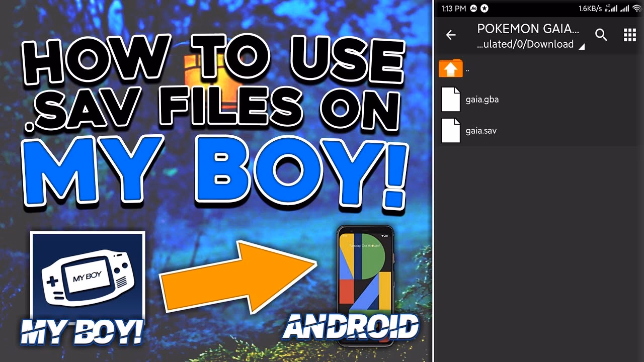Screen dimensions: 644x362
Task: Click the orange parent folder icon
Action: 450,68
